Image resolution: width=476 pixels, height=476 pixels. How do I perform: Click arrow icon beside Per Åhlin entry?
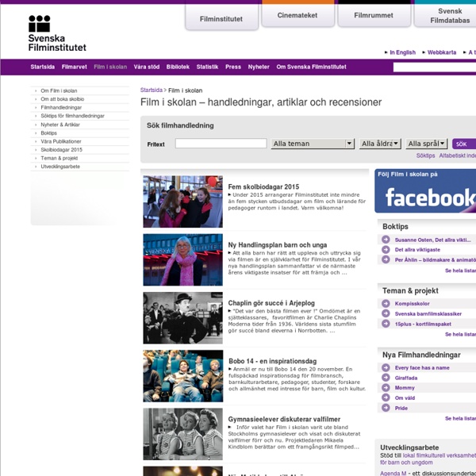386,259
